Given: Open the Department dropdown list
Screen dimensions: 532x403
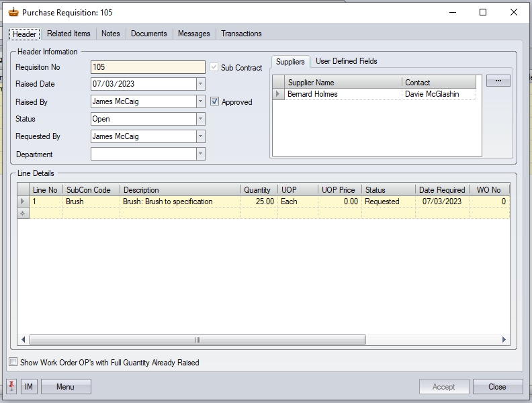Looking at the screenshot, I should 200,154.
